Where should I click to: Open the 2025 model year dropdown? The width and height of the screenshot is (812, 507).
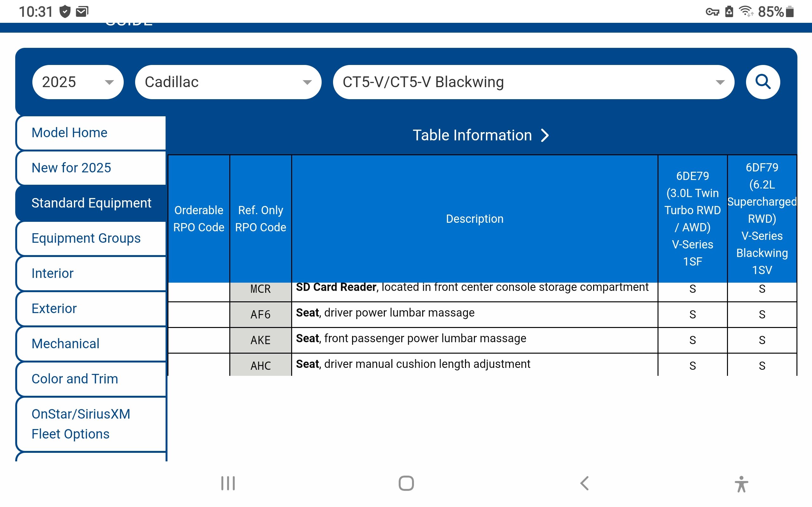(78, 82)
